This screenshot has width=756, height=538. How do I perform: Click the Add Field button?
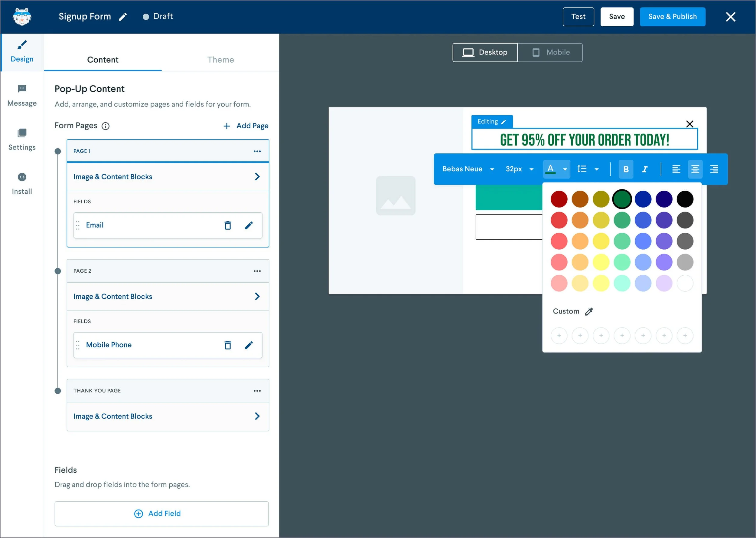161,513
